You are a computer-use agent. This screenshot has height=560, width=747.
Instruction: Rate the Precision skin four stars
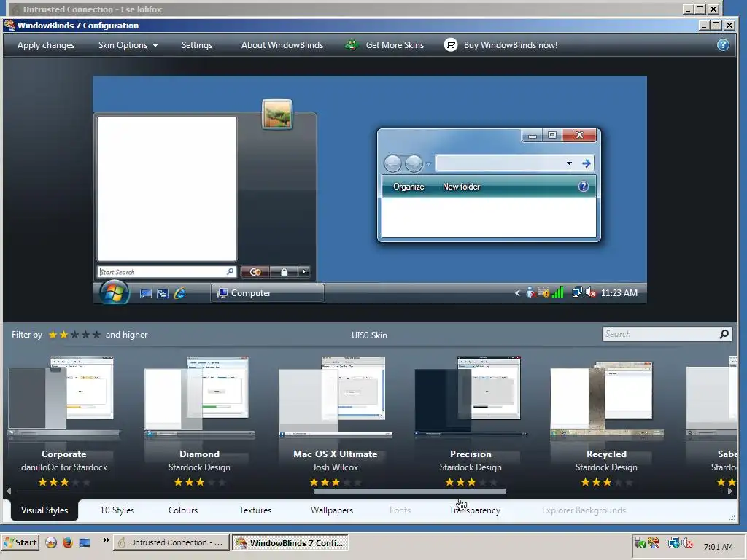(482, 483)
